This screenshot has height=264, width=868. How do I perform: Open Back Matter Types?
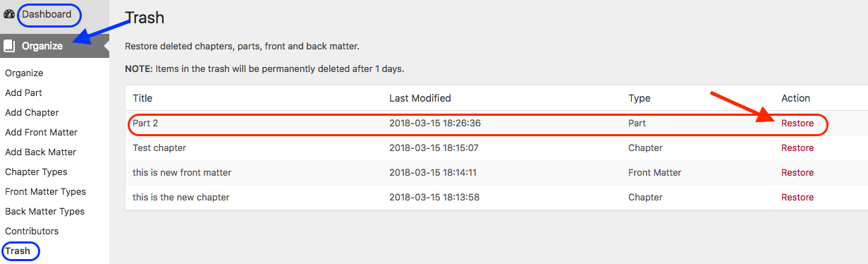(44, 212)
